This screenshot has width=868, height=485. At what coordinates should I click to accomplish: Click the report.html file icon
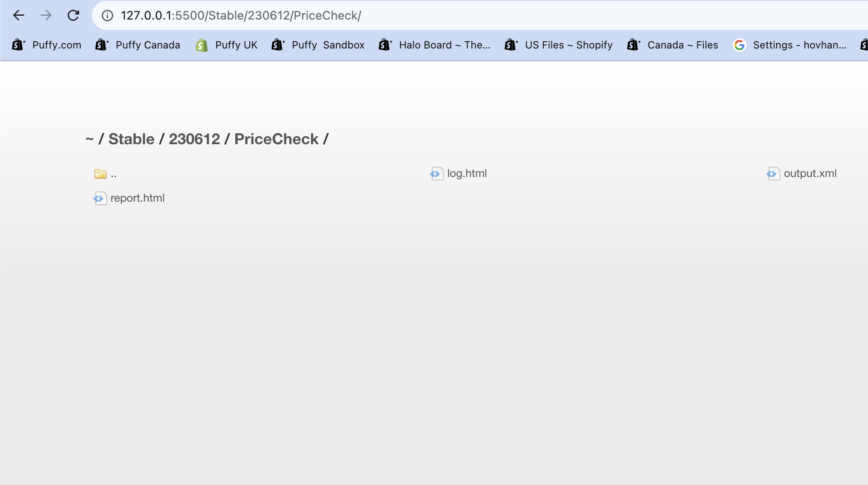point(100,198)
